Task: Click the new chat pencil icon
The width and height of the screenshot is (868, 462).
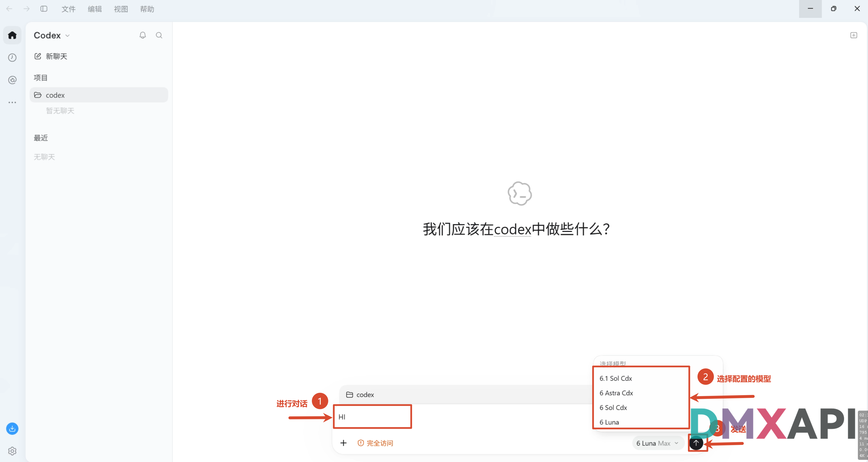Action: 38,56
